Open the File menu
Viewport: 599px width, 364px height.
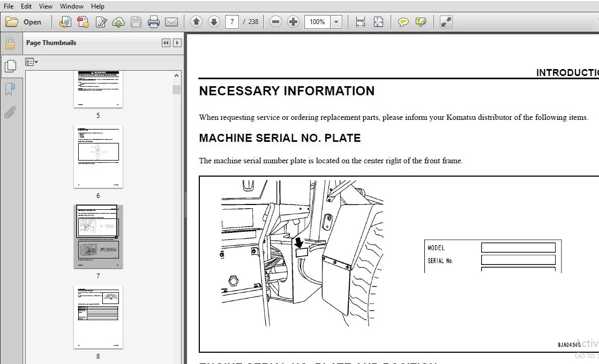(x=9, y=6)
